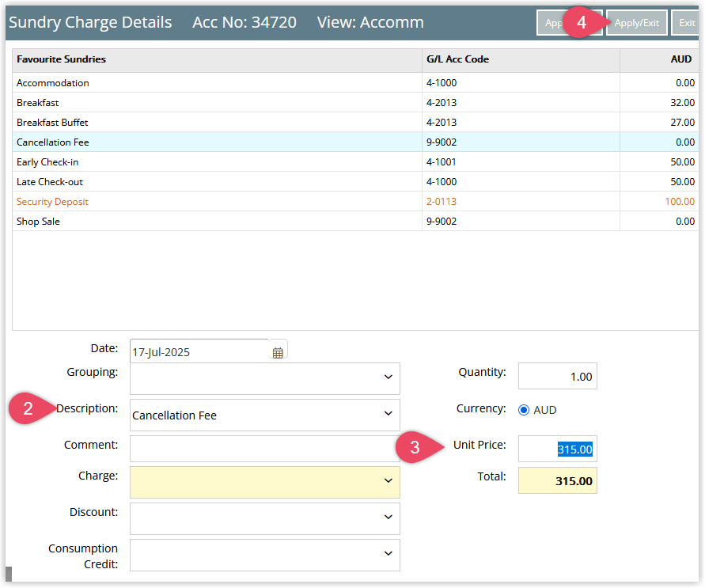Click the Favourite Sundries column header
The width and height of the screenshot is (705, 588).
(217, 60)
